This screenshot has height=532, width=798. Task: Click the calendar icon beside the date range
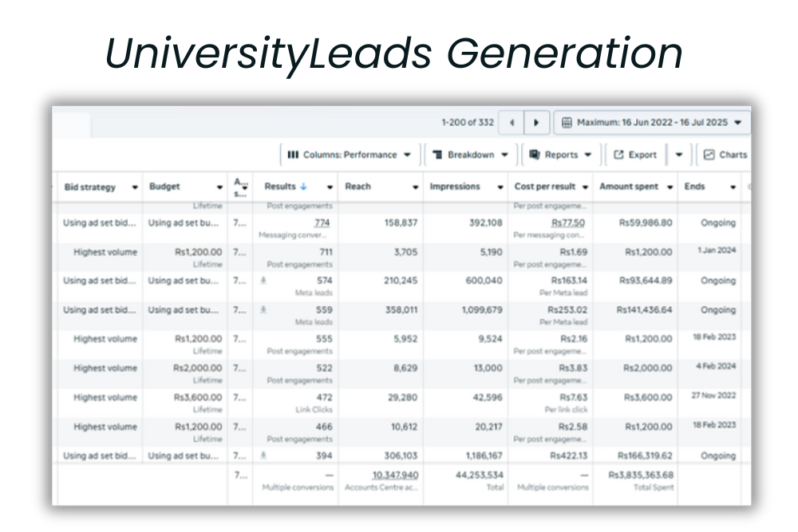567,123
